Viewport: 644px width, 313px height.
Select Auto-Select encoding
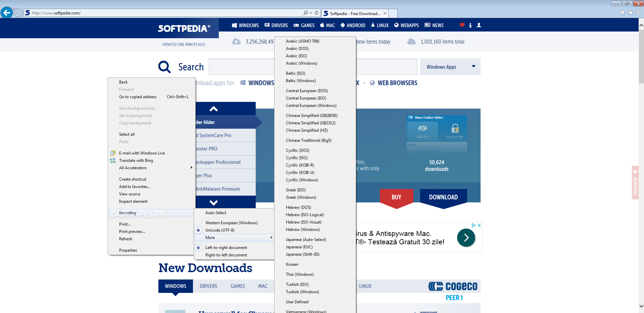pyautogui.click(x=234, y=213)
